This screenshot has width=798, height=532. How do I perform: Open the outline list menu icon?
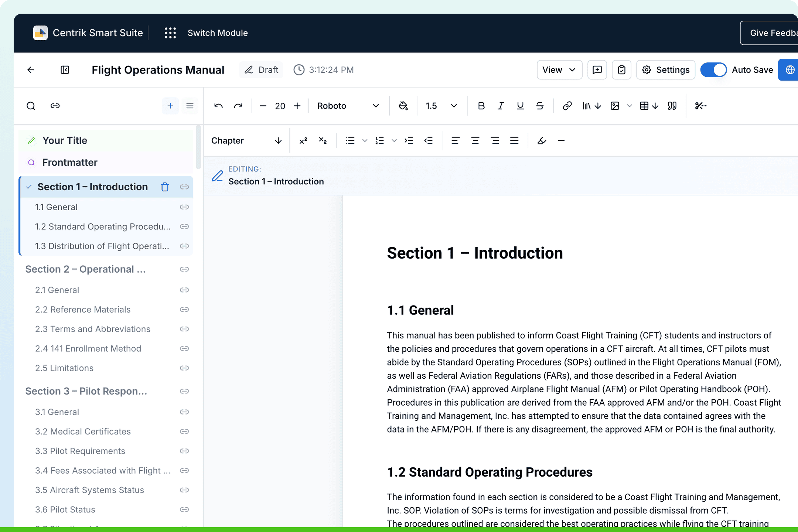190,106
